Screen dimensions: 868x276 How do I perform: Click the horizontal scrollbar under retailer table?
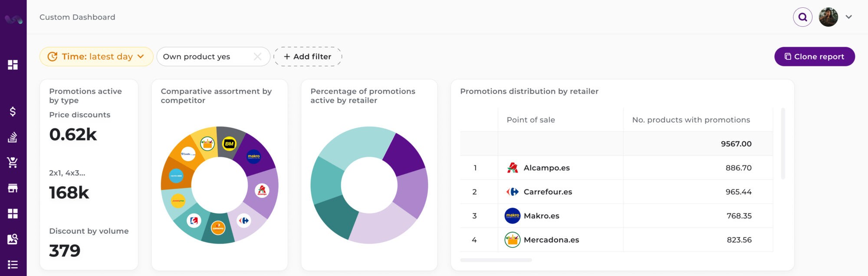(x=496, y=260)
